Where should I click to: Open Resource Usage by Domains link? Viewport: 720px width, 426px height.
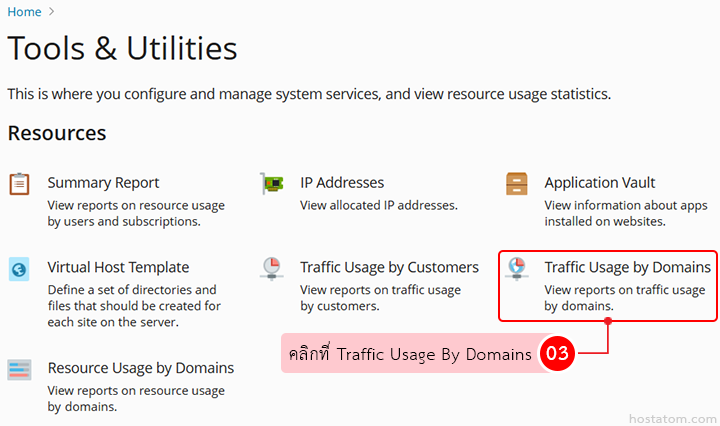coord(140,368)
